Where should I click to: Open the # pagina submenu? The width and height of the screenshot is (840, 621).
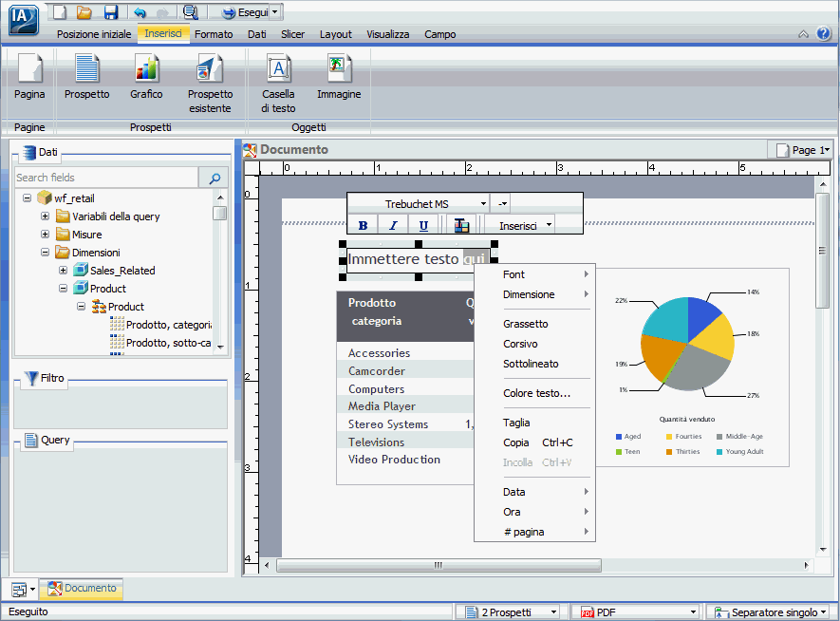coord(535,532)
